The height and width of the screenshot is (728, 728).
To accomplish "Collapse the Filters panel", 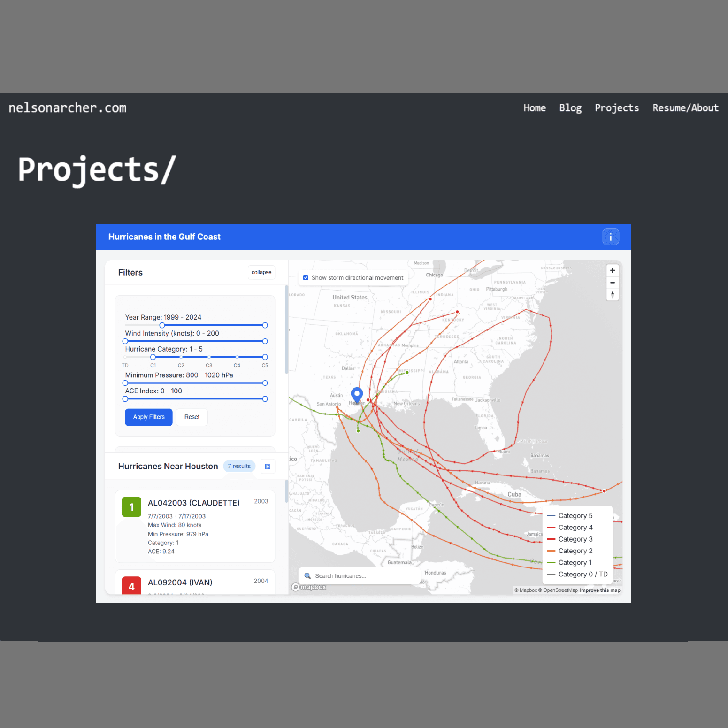I will [x=261, y=272].
